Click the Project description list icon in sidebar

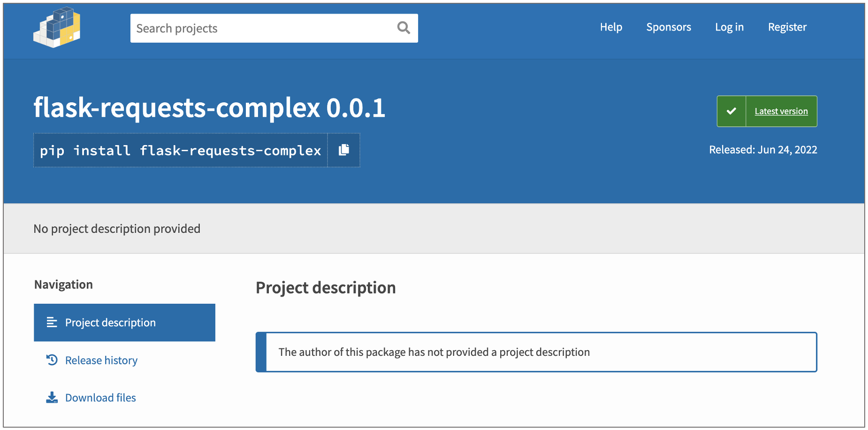coord(52,322)
